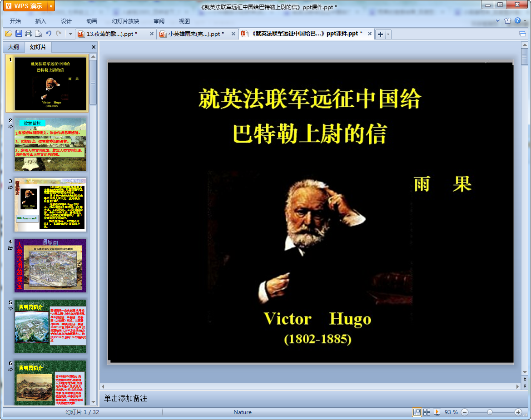The width and height of the screenshot is (531, 420).
Task: Switch to normal view in status bar
Action: click(x=417, y=412)
